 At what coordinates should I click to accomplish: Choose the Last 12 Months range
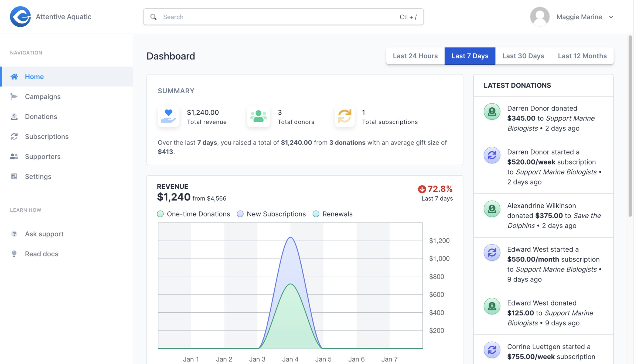(582, 56)
